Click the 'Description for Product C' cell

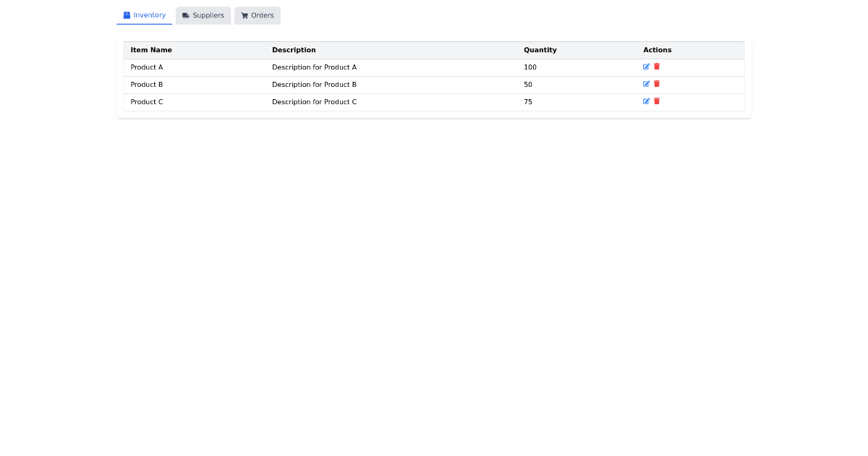[314, 102]
